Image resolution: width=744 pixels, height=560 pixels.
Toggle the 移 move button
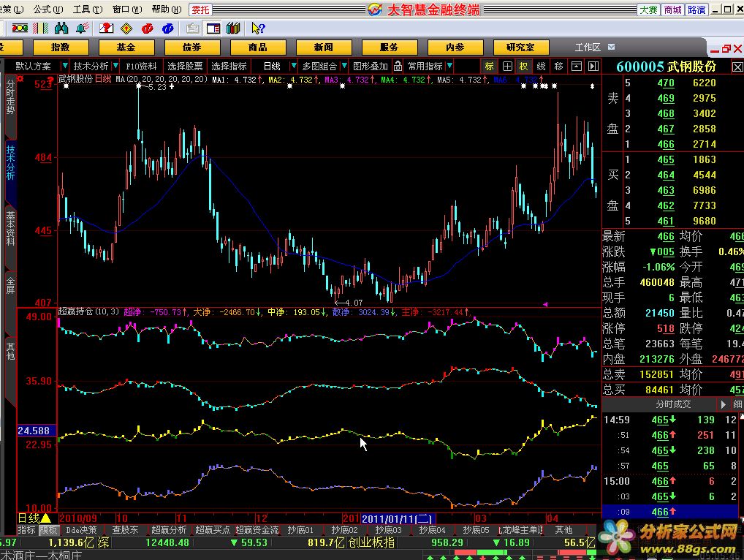click(558, 66)
